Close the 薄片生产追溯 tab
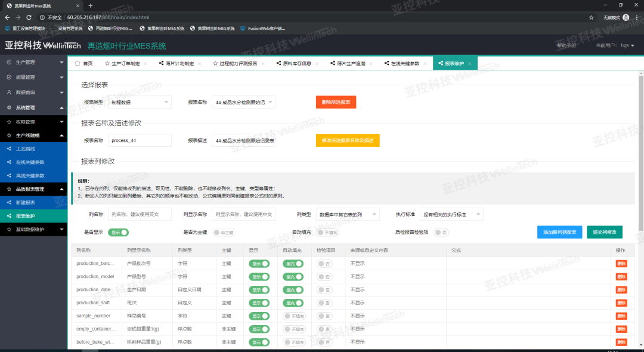 click(371, 64)
